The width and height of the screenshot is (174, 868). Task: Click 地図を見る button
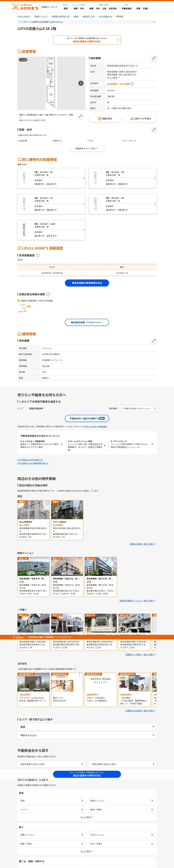pyautogui.click(x=105, y=119)
